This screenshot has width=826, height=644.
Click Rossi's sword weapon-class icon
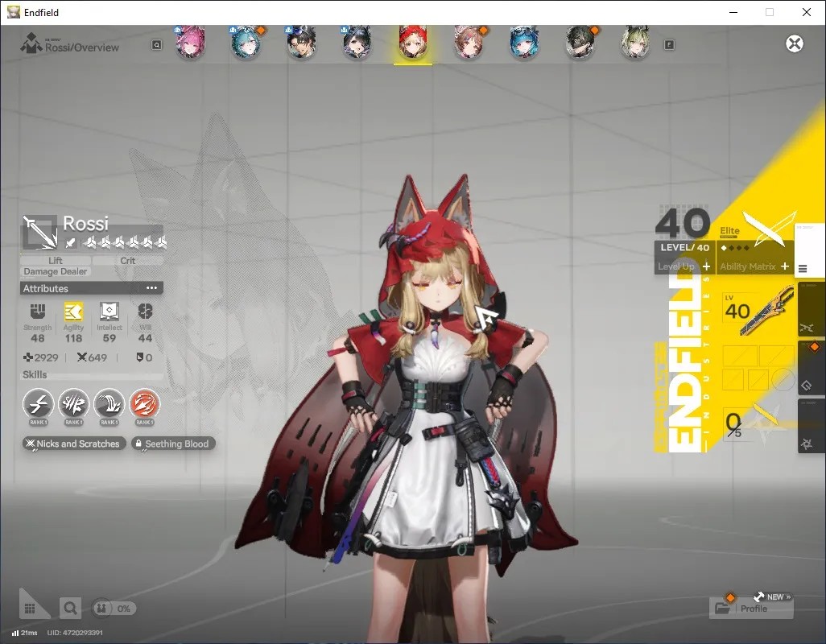[39, 232]
